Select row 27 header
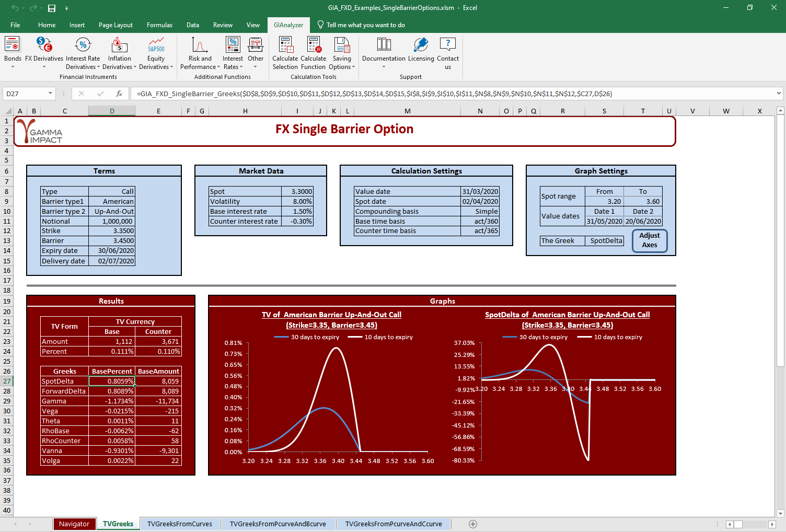Image resolution: width=786 pixels, height=532 pixels. click(7, 381)
